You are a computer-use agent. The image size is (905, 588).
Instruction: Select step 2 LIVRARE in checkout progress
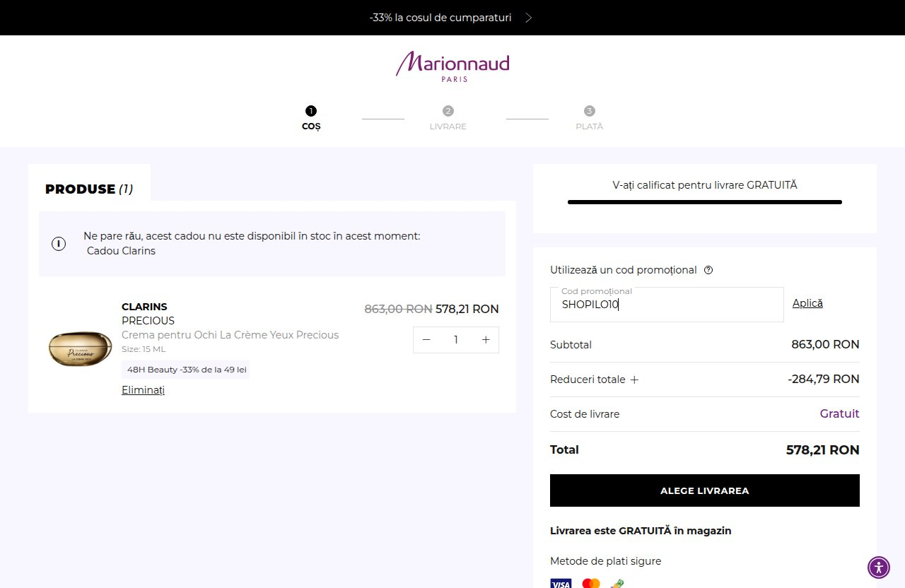448,118
